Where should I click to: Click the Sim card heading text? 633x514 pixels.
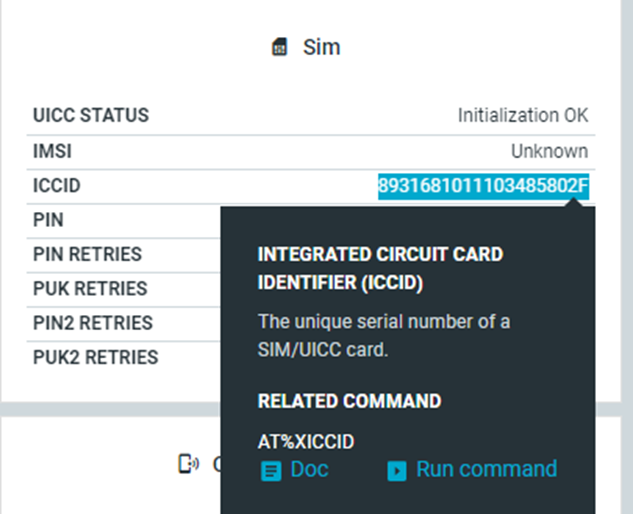(321, 47)
